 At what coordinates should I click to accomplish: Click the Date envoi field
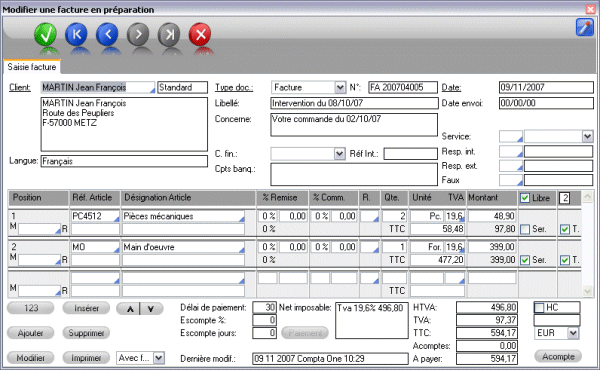point(546,103)
